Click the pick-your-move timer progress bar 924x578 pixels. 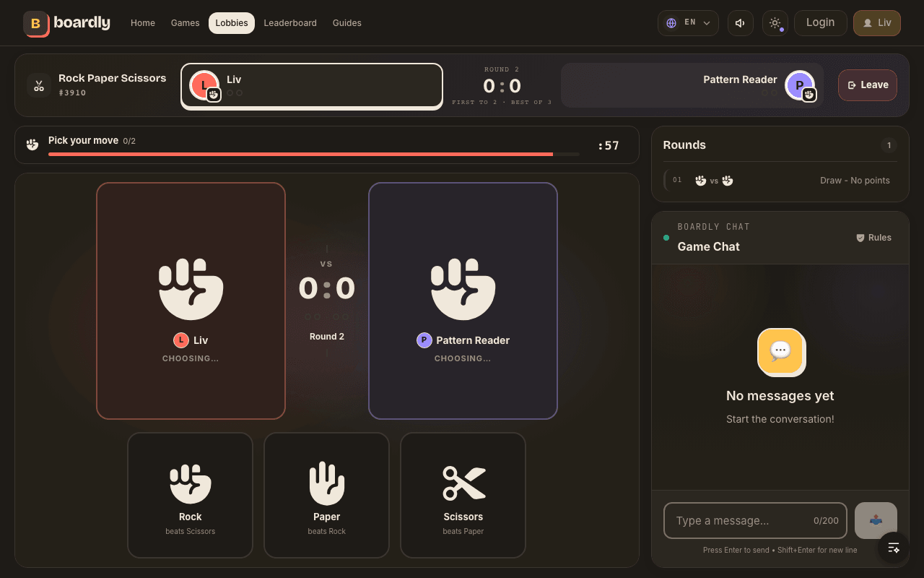click(314, 154)
